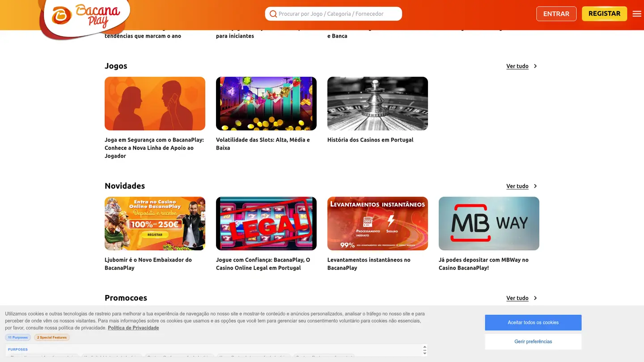
Task: Open 'Ver tudo' link for Promocoes
Action: 517,298
